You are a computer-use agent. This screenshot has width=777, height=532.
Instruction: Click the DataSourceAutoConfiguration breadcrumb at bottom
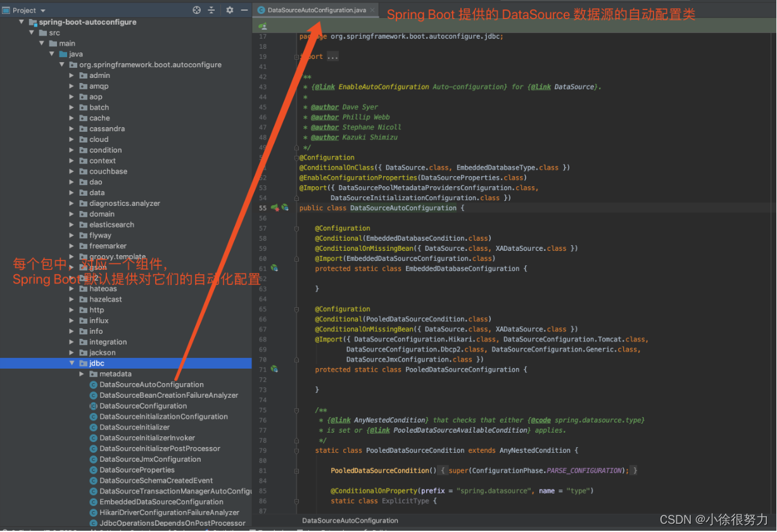click(x=350, y=521)
